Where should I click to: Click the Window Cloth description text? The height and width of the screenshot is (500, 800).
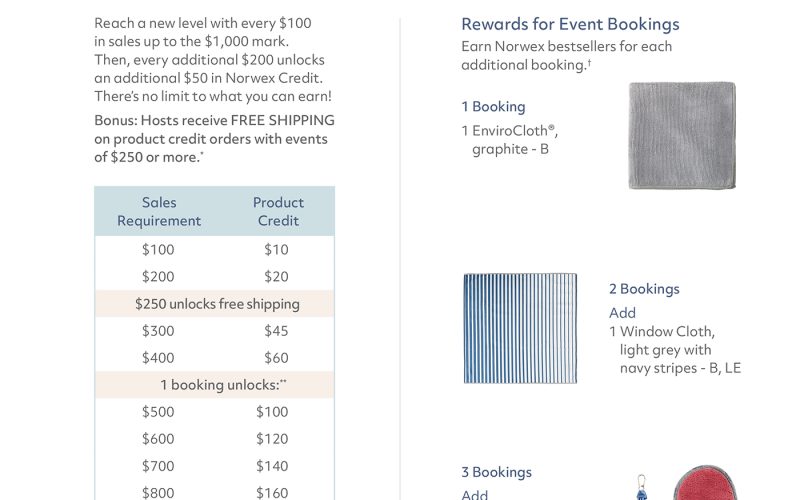tap(675, 349)
